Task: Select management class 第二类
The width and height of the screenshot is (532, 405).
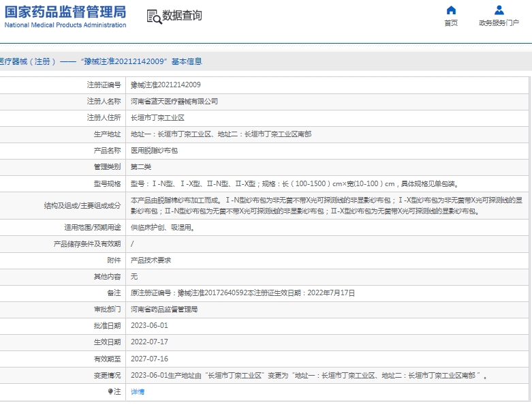Action: pyautogui.click(x=141, y=166)
